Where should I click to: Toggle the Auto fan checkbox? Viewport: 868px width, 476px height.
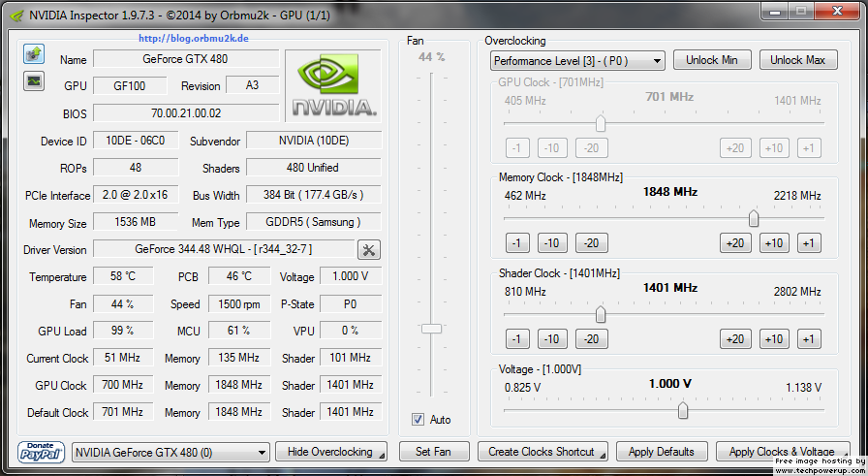click(418, 420)
